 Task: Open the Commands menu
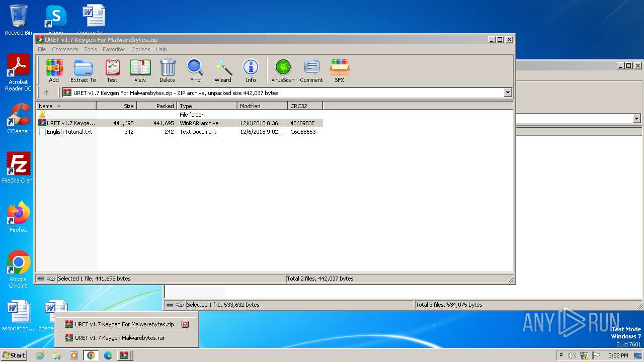(x=65, y=49)
